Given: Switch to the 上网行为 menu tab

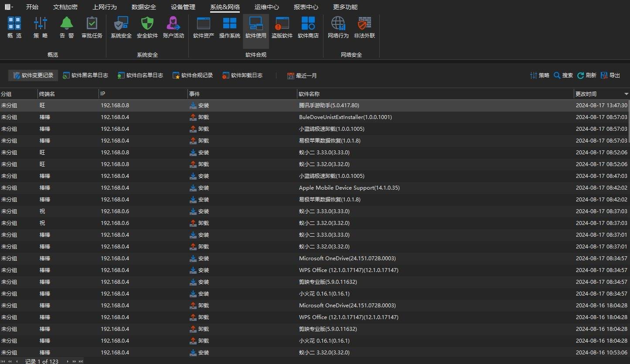Looking at the screenshot, I should pos(105,7).
